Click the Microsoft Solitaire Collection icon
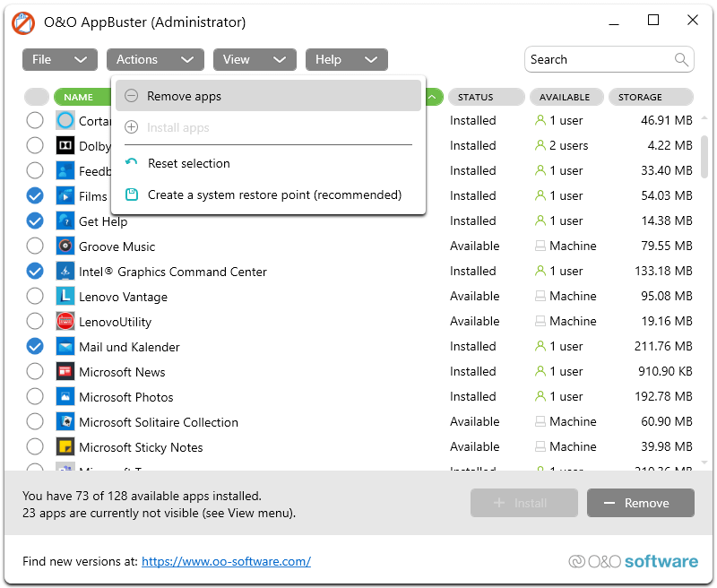The height and width of the screenshot is (588, 717). pos(65,422)
